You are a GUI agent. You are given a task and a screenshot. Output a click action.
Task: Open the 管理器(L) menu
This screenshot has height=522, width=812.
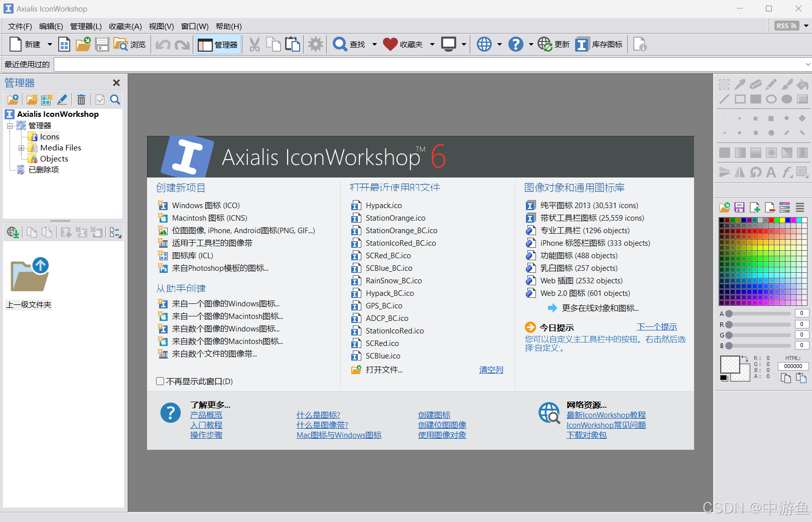[x=86, y=26]
